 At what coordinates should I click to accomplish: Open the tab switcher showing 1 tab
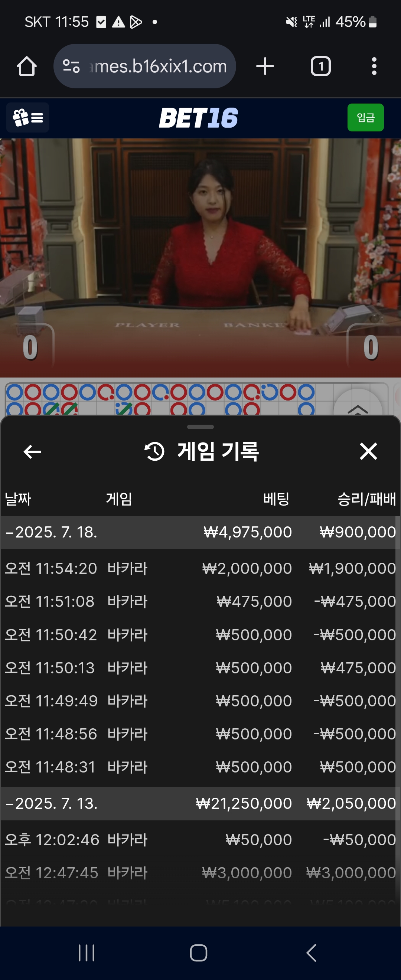(321, 66)
